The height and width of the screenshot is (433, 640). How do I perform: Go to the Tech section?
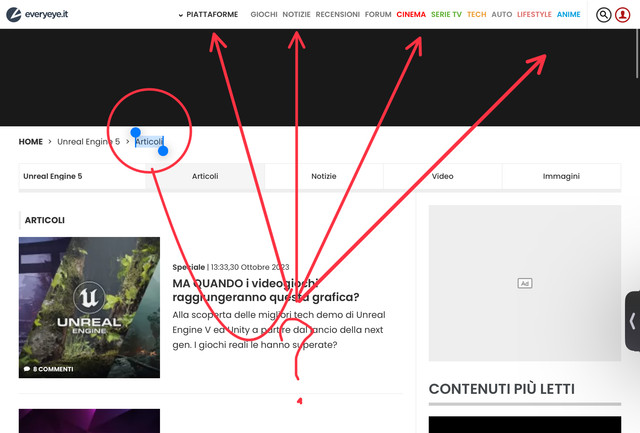coord(476,15)
